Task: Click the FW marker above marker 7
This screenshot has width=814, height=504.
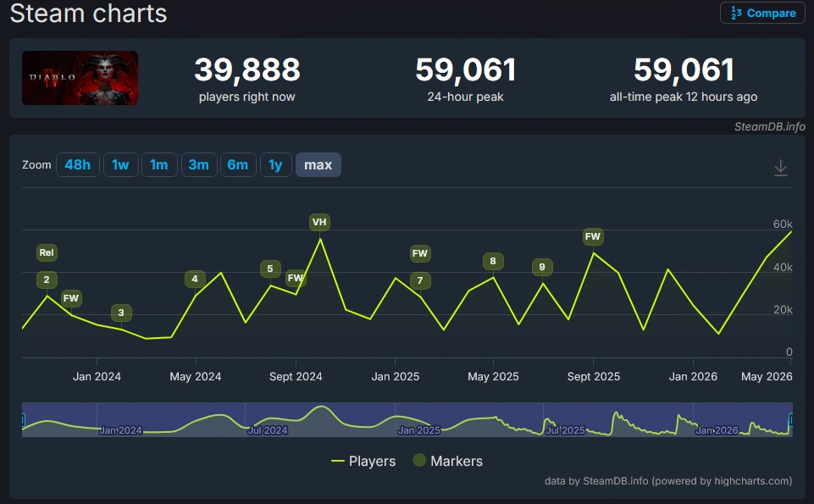Action: pos(419,253)
